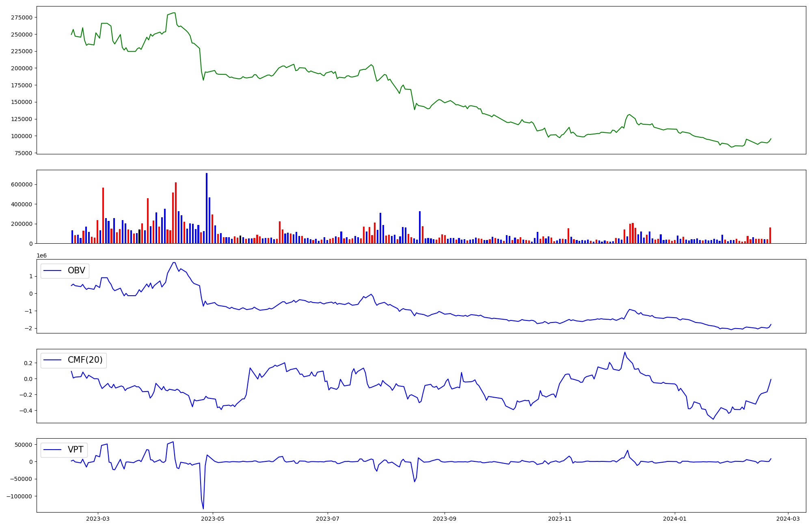Click the 1e6 exponent label above OBV chart
Viewport: 812px width, 528px height.
tap(41, 255)
